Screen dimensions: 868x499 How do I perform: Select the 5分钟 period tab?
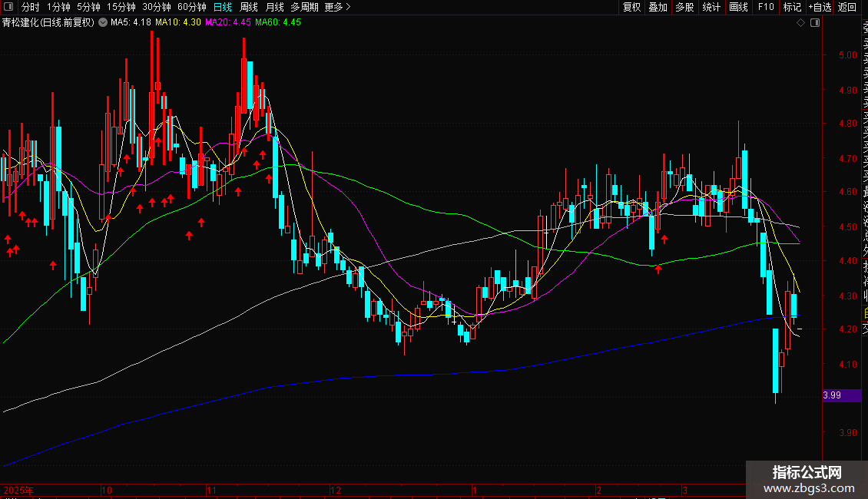[88, 7]
